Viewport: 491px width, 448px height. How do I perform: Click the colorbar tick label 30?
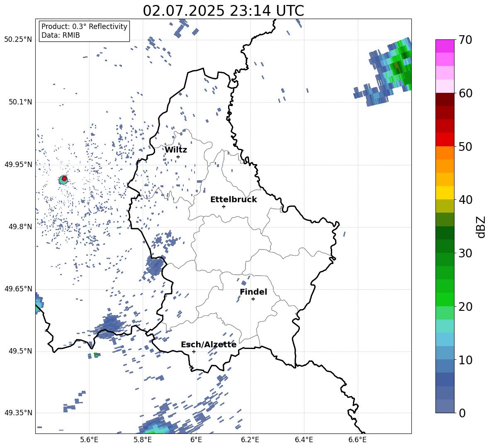465,253
